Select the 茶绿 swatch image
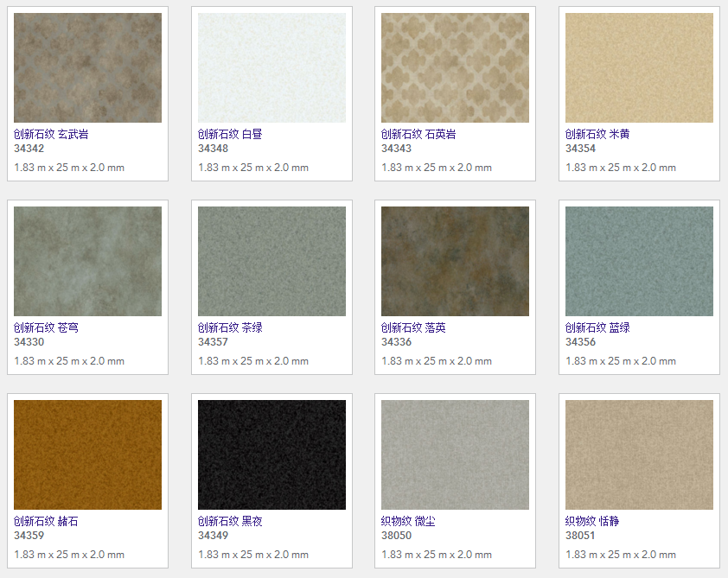 click(x=271, y=261)
